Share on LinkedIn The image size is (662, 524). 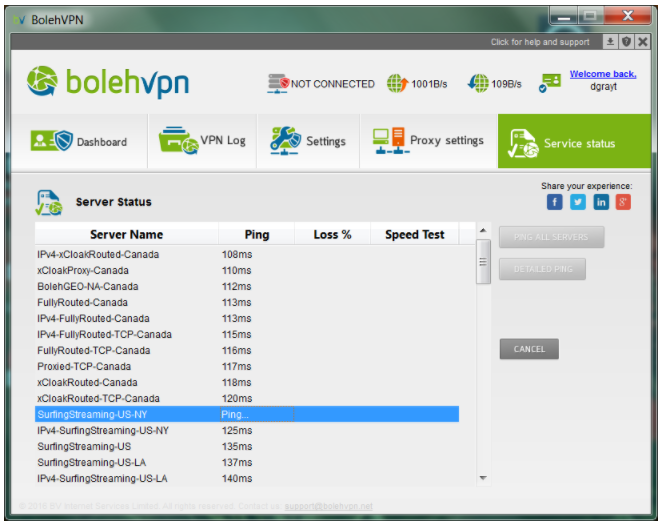pos(601,202)
